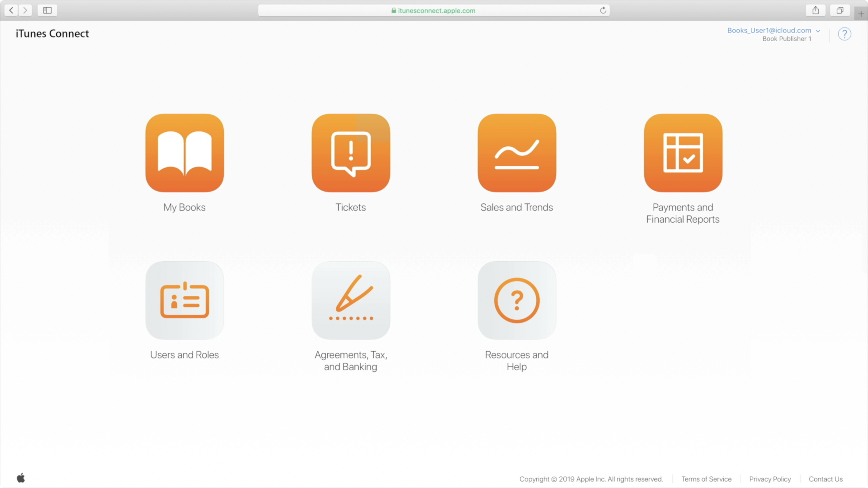This screenshot has width=868, height=488.
Task: Click the padlock icon in address bar
Action: click(394, 10)
